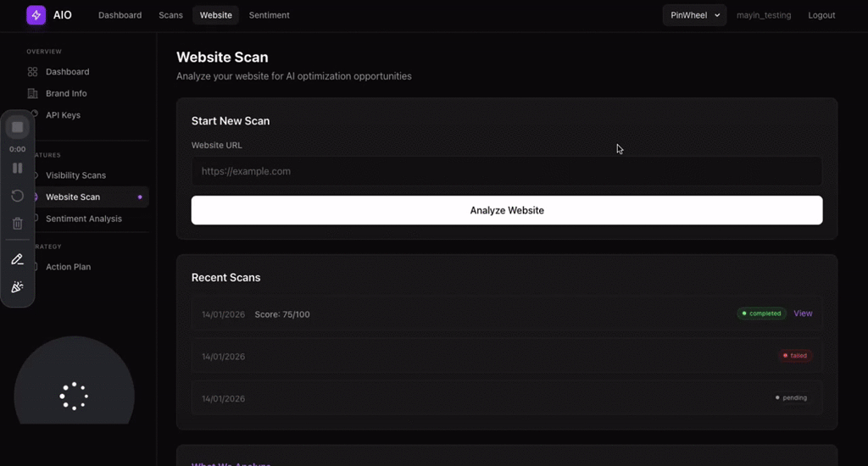
Task: Stop the screen recording
Action: [17, 127]
